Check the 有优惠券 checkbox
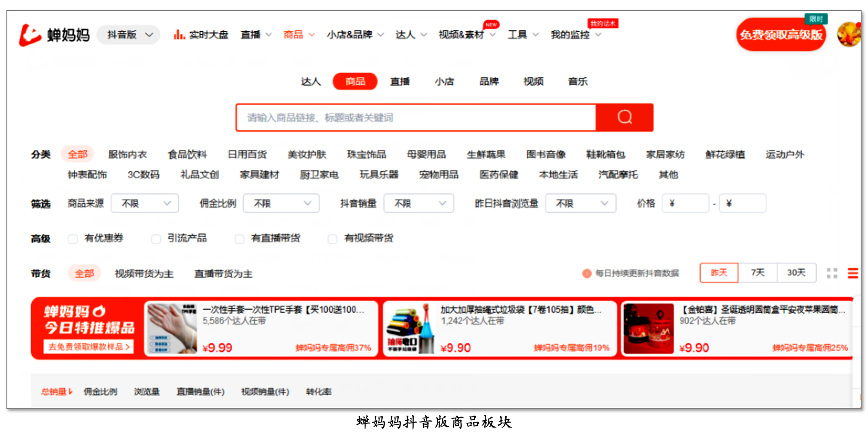 [x=72, y=239]
